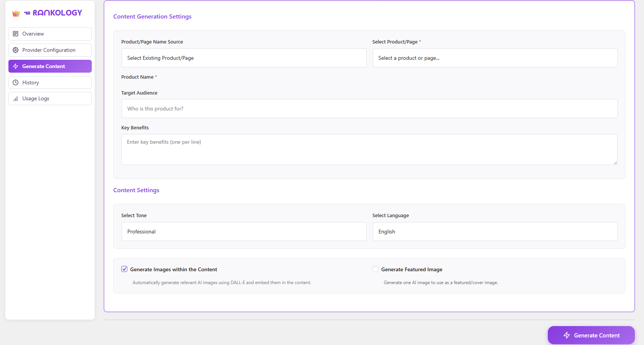Open the Provider Configuration page
This screenshot has width=644, height=345.
coord(49,50)
